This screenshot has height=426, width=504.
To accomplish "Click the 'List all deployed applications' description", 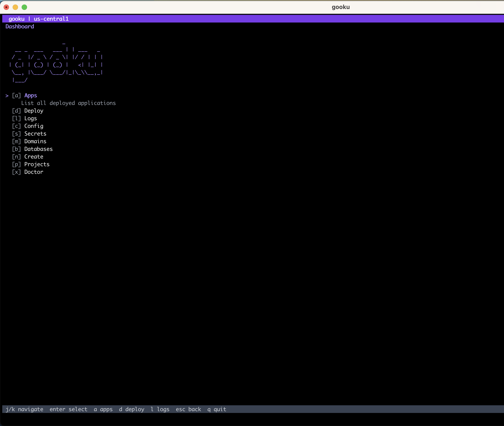I will click(68, 103).
